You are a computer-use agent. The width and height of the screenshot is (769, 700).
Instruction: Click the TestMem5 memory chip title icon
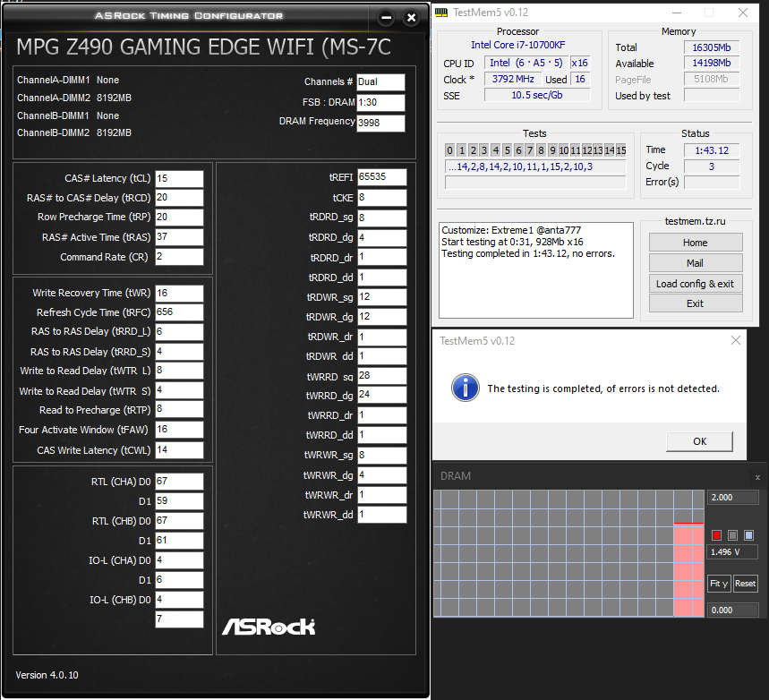coord(441,13)
